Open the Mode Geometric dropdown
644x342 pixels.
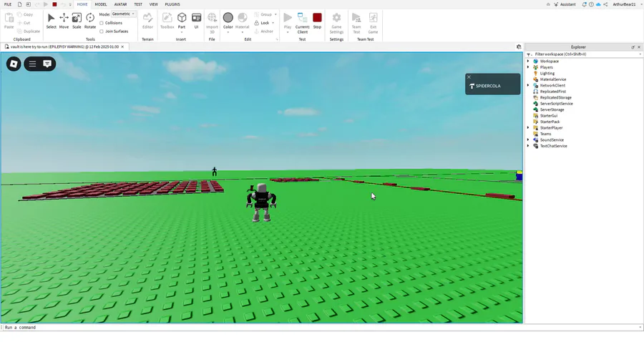(x=124, y=14)
